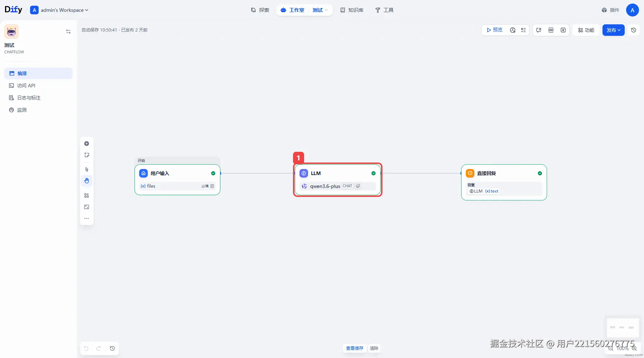Expand the 发布 publish dropdown
Screen dimensions: 644x358
click(x=613, y=30)
